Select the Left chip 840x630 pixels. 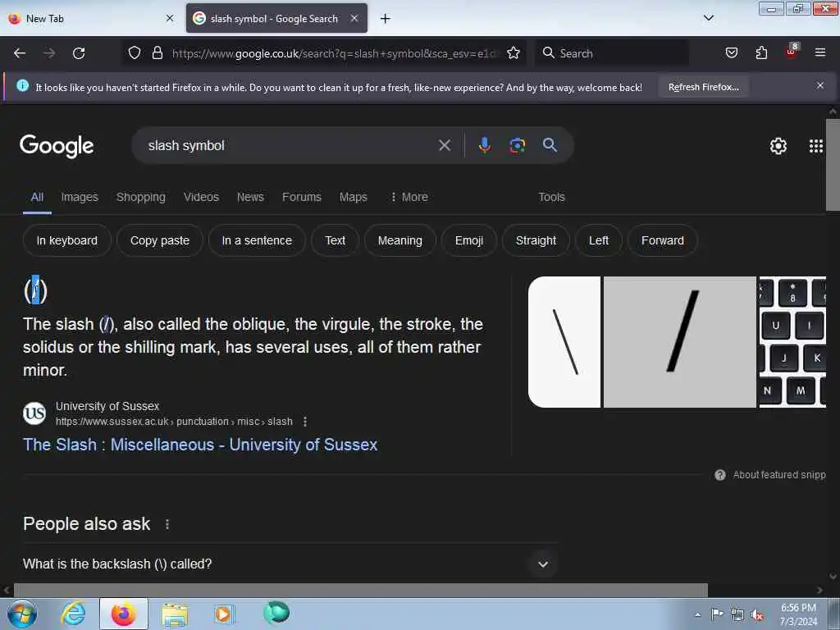coord(598,240)
